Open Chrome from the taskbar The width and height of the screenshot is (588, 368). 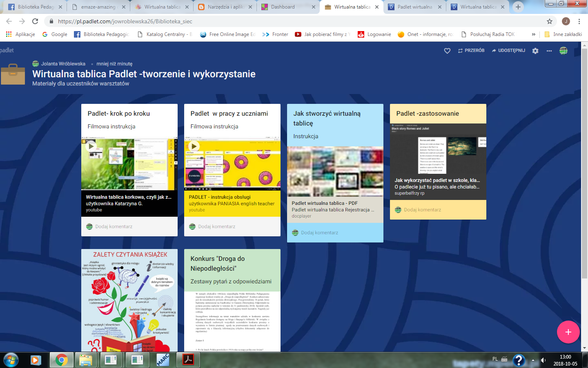61,360
